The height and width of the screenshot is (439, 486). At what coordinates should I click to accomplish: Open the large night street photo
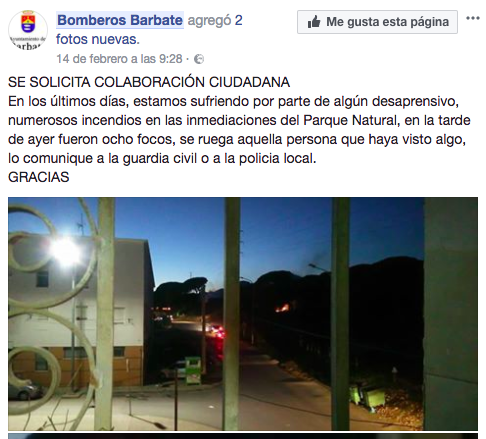(243, 314)
